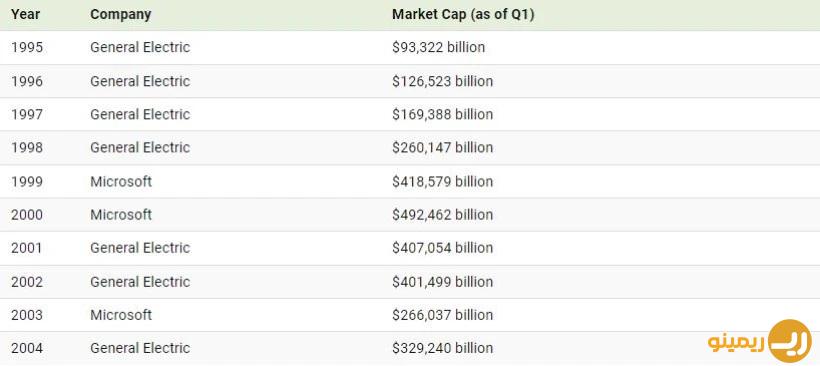Select the $93,322 billion market cap cell
Viewport: 820px width, 366px height.
[x=438, y=48]
